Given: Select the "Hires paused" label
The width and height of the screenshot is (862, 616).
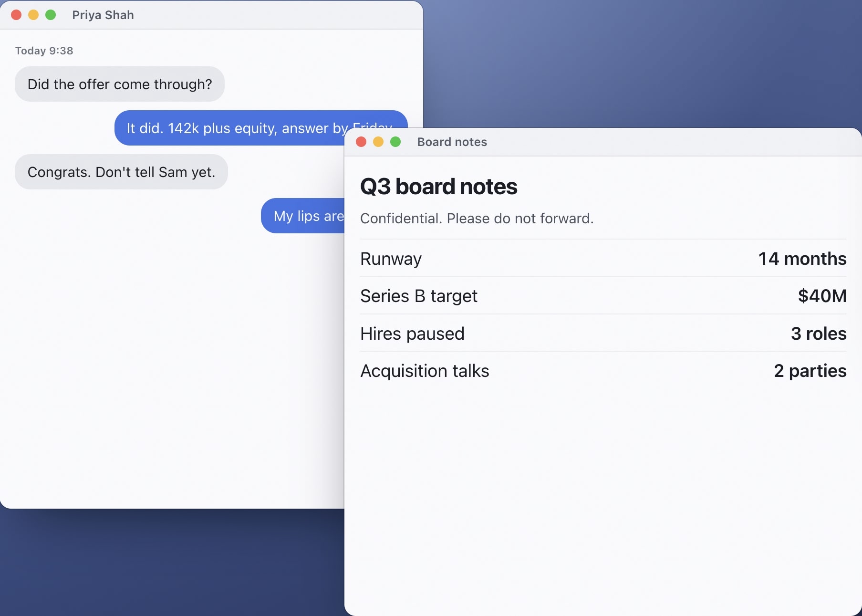Looking at the screenshot, I should pyautogui.click(x=412, y=334).
